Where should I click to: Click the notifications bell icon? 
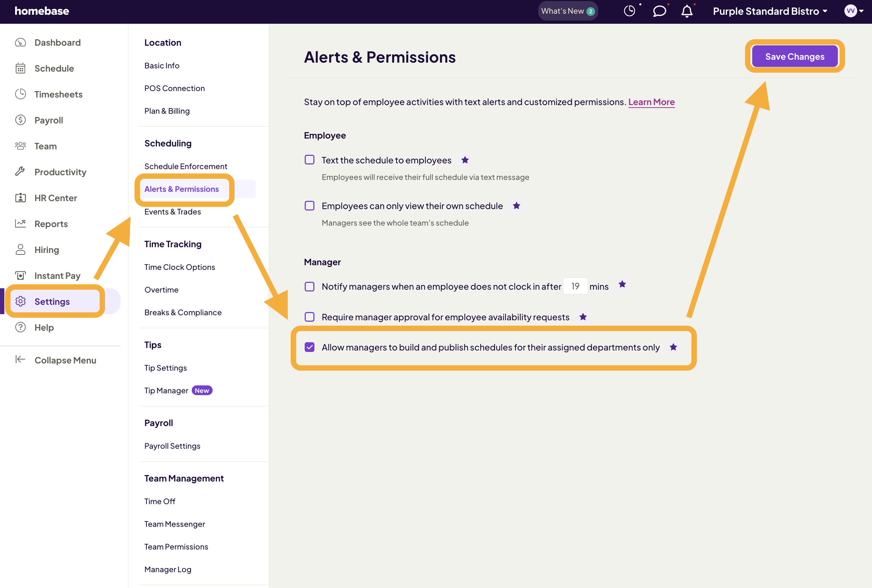click(686, 11)
